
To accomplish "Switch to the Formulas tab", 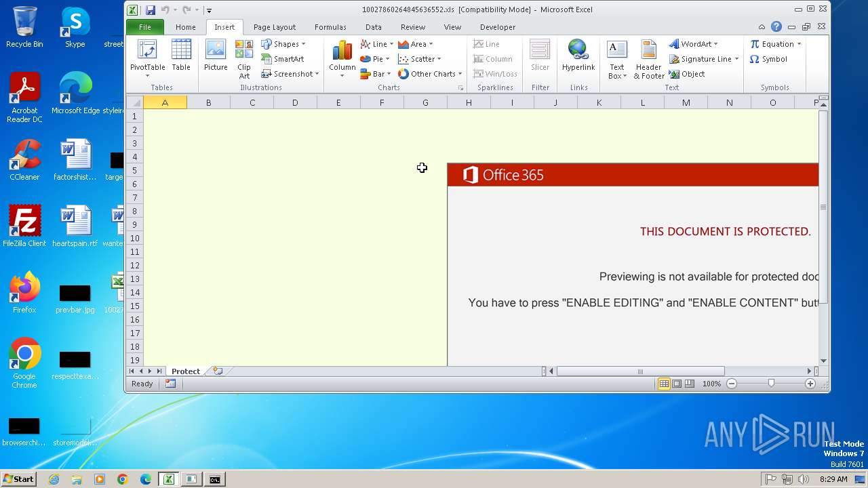I will point(330,27).
